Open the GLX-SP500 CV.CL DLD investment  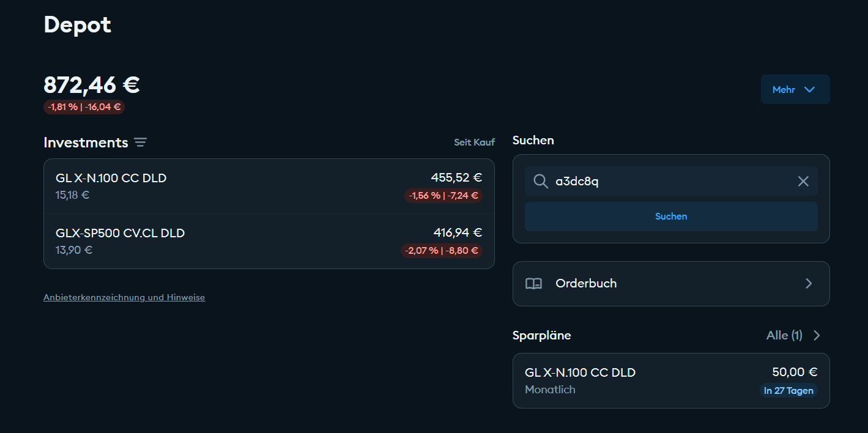tap(269, 242)
